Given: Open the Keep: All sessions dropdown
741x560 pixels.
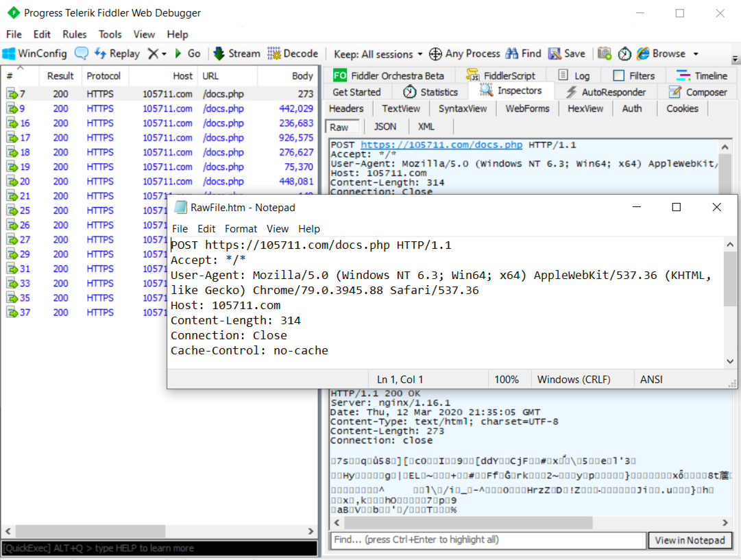Looking at the screenshot, I should click(378, 54).
